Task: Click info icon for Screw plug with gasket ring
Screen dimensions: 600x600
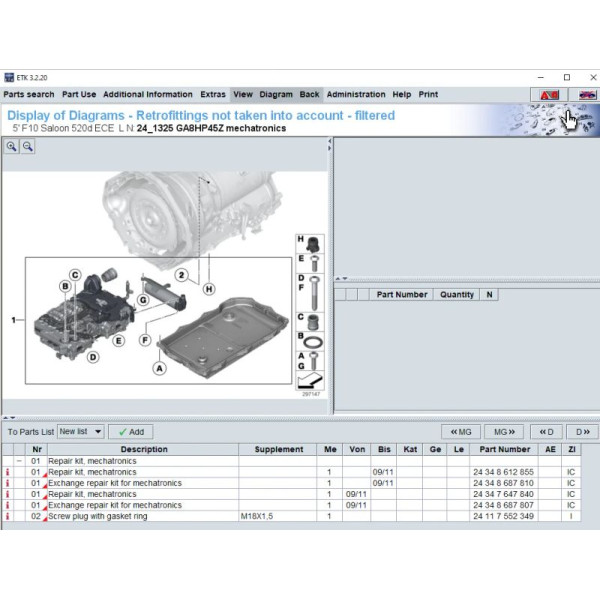Action: pyautogui.click(x=8, y=516)
